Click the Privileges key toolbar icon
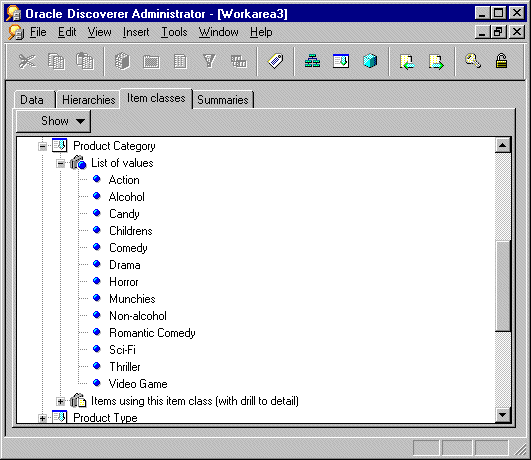 (x=473, y=61)
